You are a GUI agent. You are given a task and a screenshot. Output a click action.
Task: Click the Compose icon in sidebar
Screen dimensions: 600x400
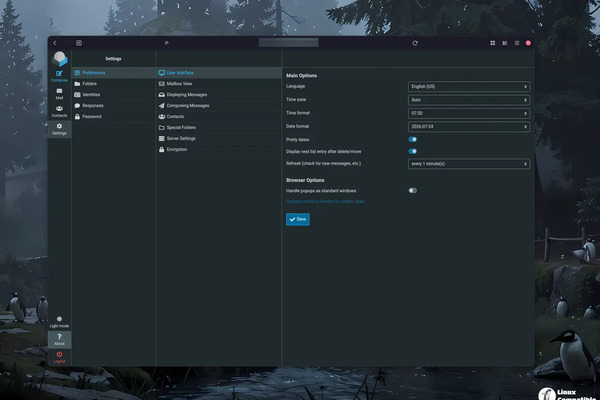tap(59, 74)
